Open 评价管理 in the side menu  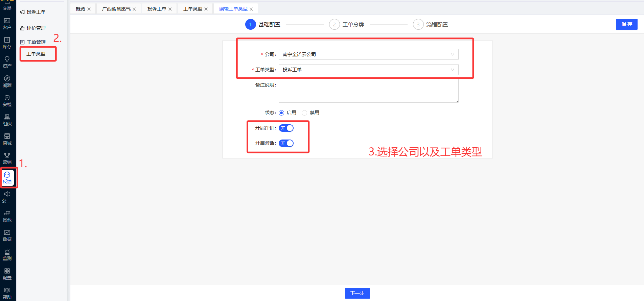[36, 28]
